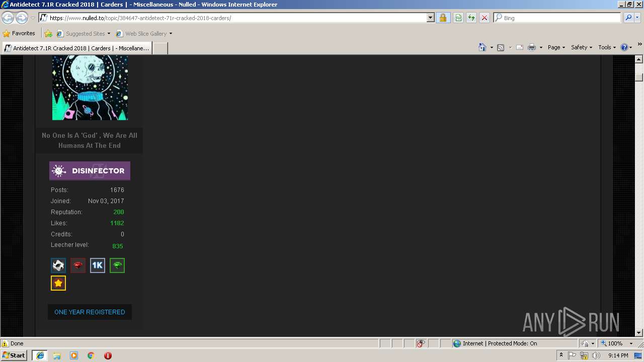Open the Page menu
This screenshot has height=362, width=644.
(x=556, y=47)
